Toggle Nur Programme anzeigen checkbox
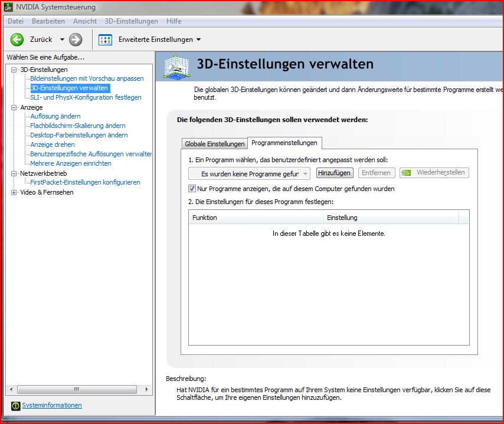 point(192,189)
